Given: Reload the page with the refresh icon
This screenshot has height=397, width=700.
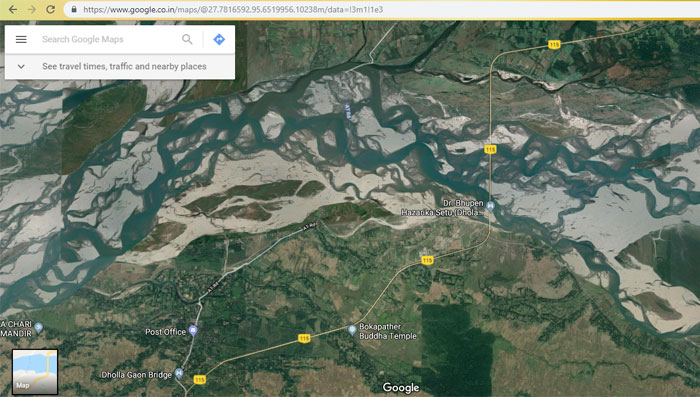Looking at the screenshot, I should coord(50,9).
